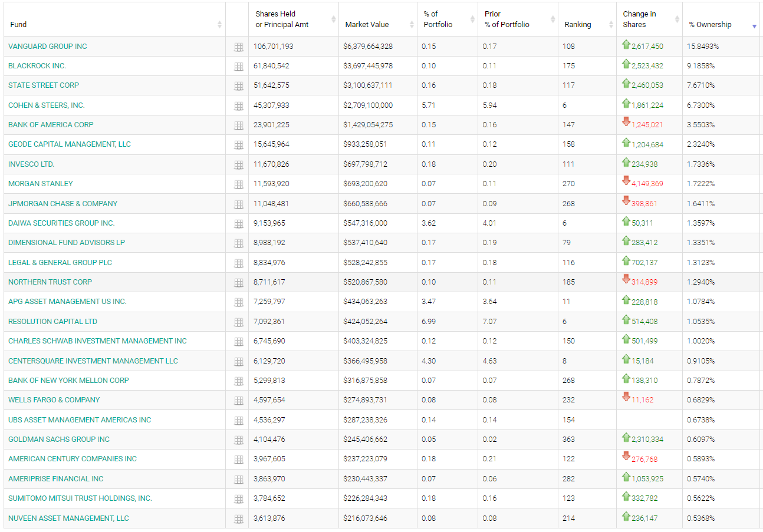Sort by Shares Held or Principal Amt arrows
This screenshot has height=532, width=763.
pos(334,19)
